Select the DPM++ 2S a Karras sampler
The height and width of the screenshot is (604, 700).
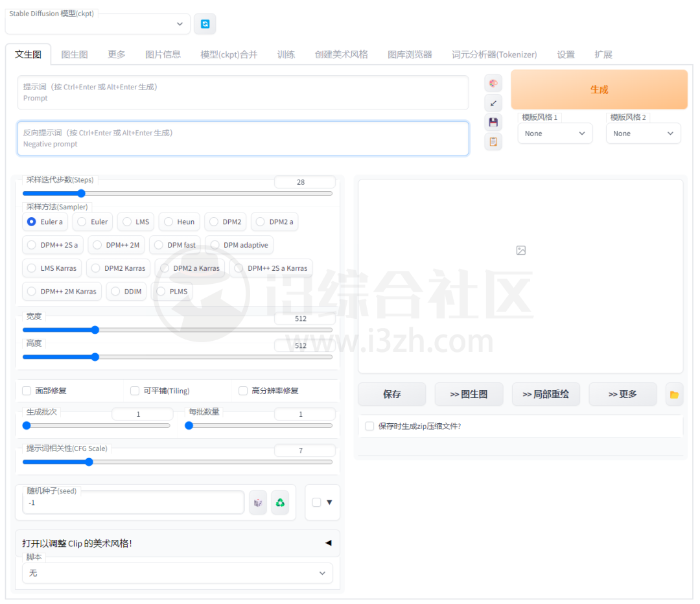[x=271, y=268]
